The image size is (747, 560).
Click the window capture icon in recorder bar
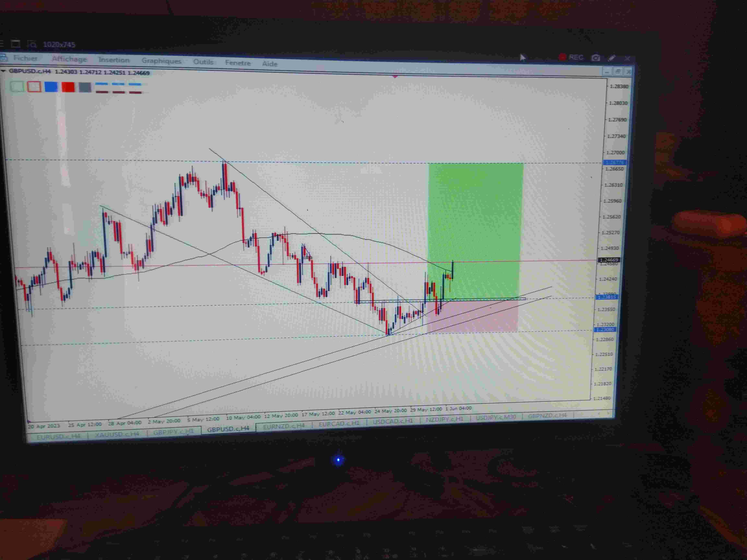16,44
